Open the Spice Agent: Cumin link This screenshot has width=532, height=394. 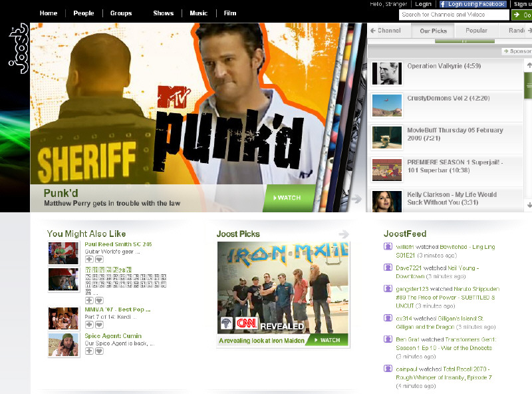(113, 335)
